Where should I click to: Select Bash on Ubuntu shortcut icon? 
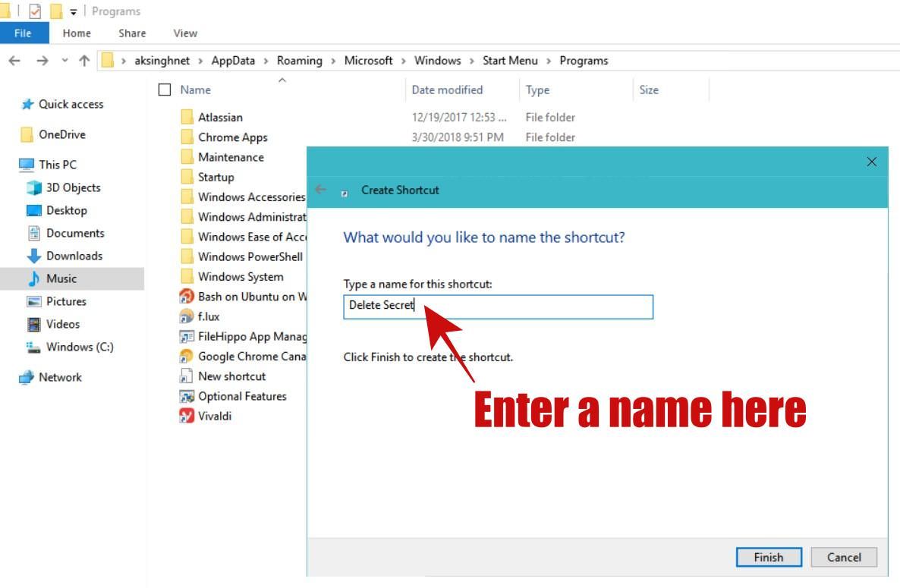(x=187, y=297)
